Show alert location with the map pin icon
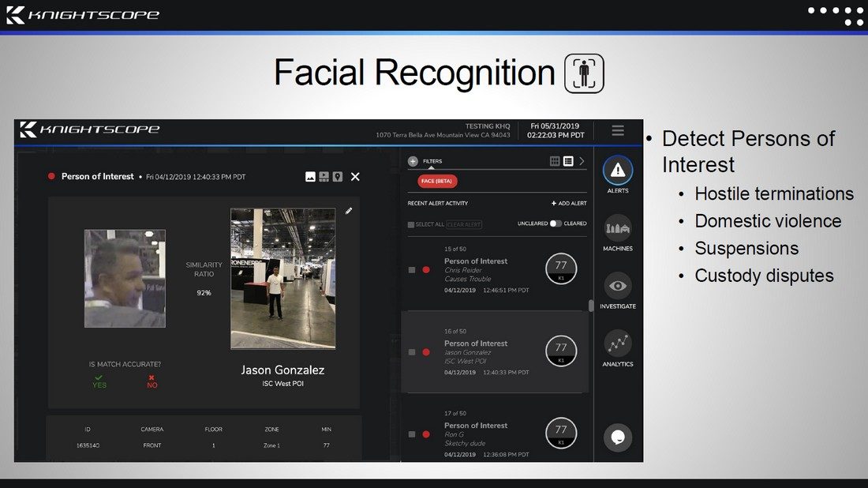The image size is (868, 488). point(338,177)
